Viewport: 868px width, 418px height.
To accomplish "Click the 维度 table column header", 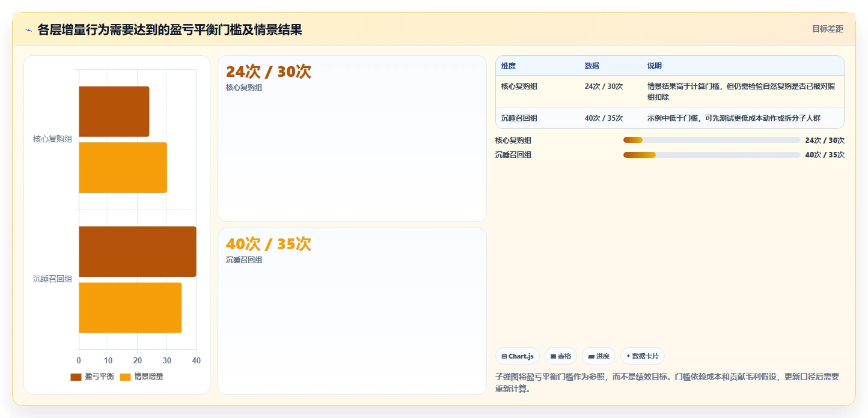I will pyautogui.click(x=509, y=66).
